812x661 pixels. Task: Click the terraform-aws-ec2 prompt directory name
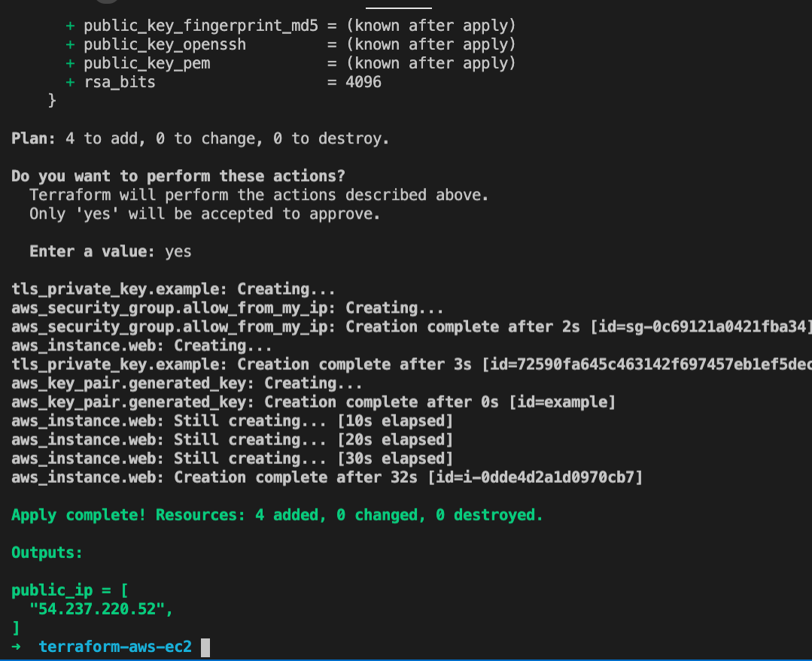tap(115, 647)
